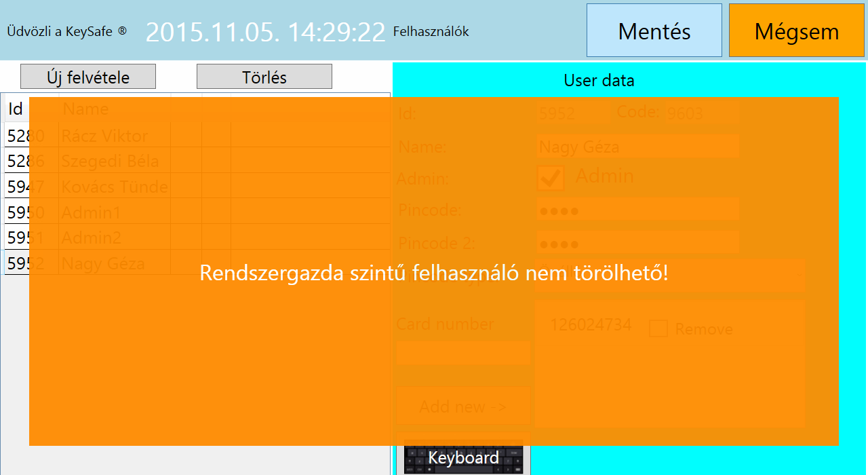
Task: Select the Nagy Géza row in list
Action: [x=197, y=263]
